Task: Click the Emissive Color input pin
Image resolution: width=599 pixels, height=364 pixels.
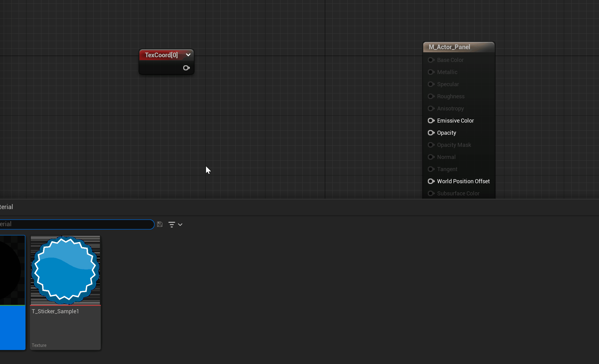Action: point(431,121)
